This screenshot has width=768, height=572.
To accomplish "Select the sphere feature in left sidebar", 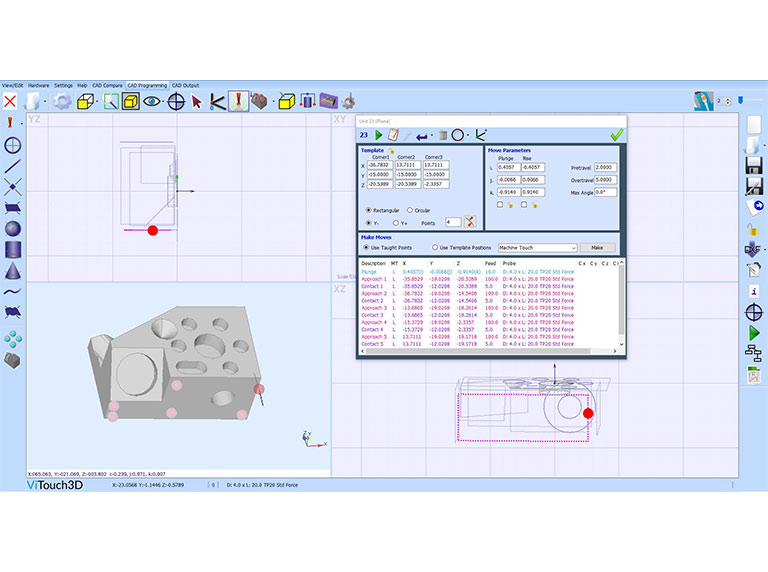I will (x=13, y=228).
